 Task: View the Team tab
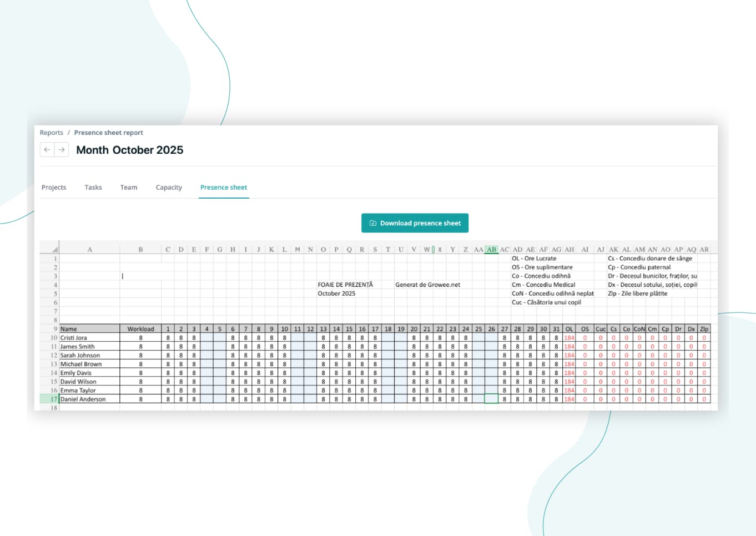tap(128, 187)
